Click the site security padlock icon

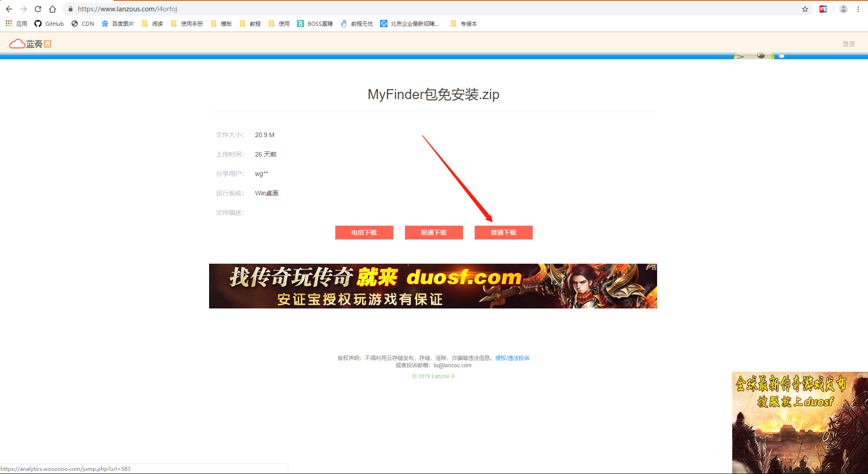[x=70, y=9]
